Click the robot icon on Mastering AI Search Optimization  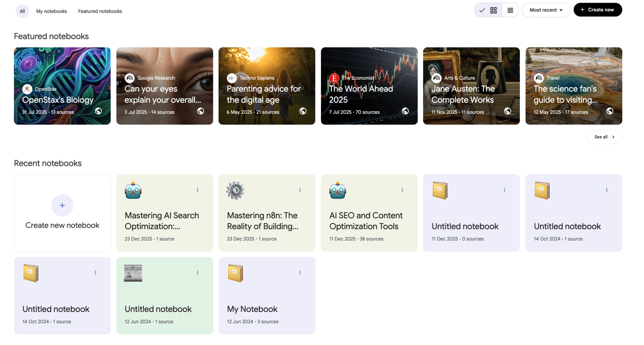pos(133,190)
